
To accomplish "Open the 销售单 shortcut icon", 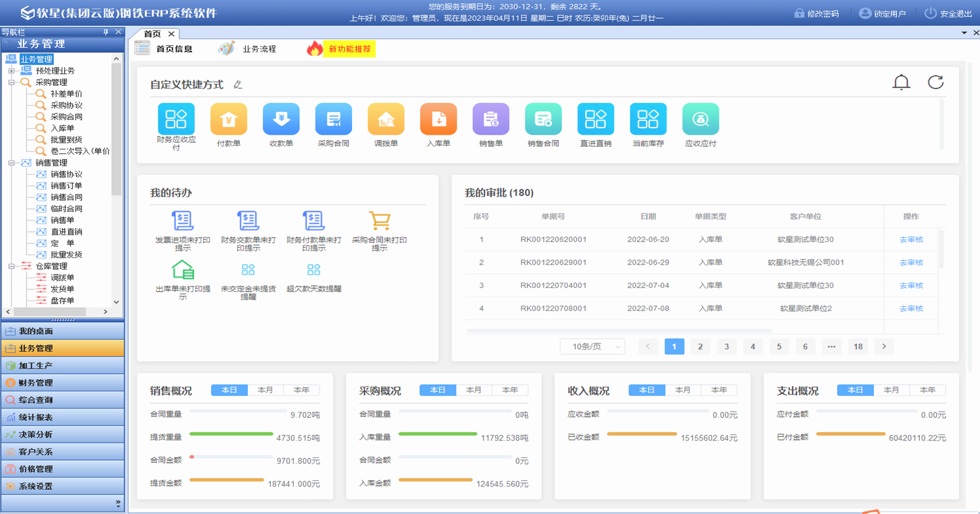I will point(491,119).
